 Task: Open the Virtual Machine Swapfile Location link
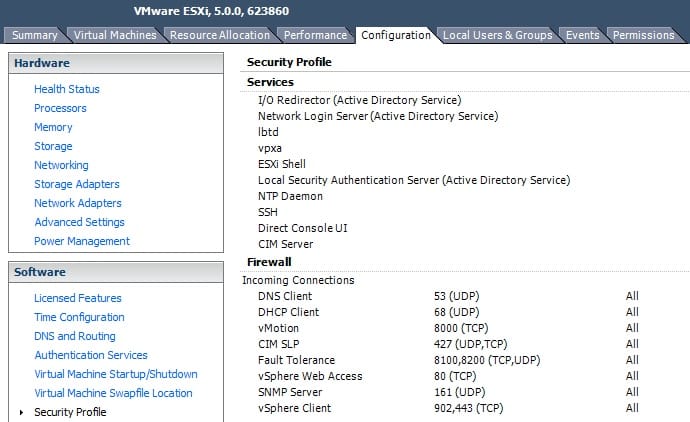pos(114,393)
